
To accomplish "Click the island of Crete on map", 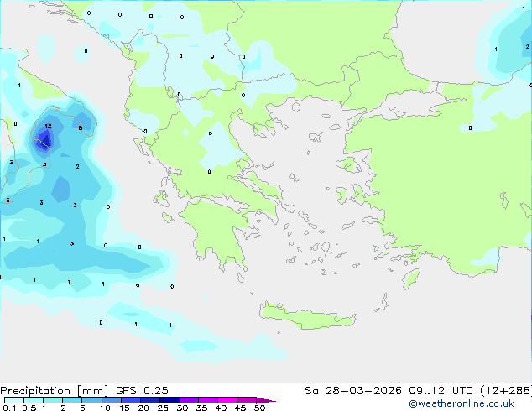I will [x=307, y=317].
